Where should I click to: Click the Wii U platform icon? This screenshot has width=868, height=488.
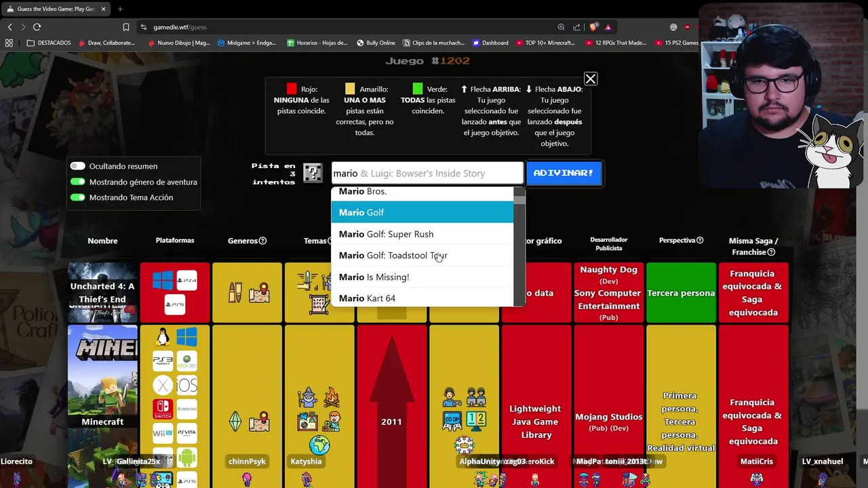tap(163, 433)
